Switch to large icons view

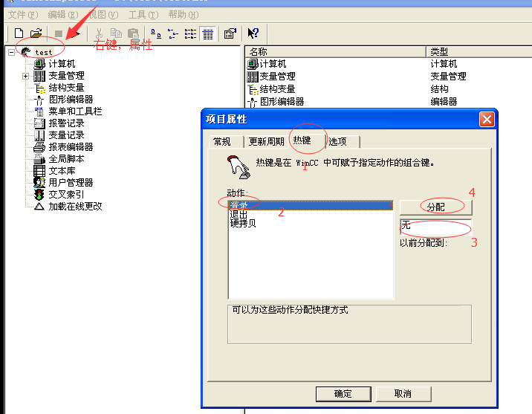(x=156, y=33)
